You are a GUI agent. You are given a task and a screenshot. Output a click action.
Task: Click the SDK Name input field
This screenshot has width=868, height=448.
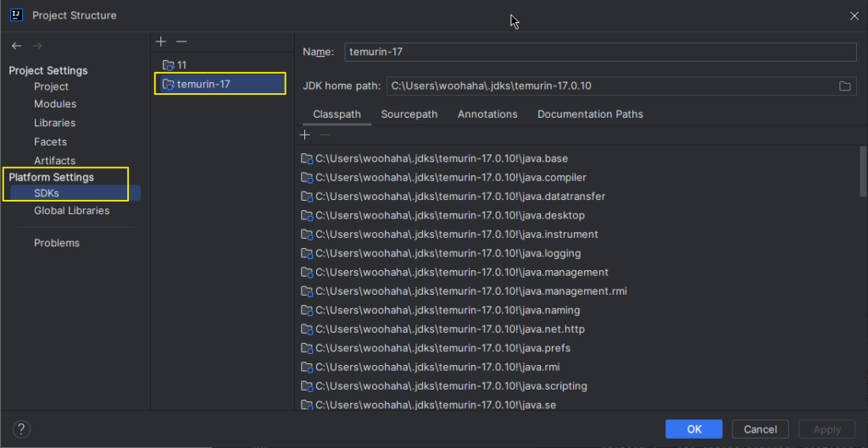click(600, 52)
